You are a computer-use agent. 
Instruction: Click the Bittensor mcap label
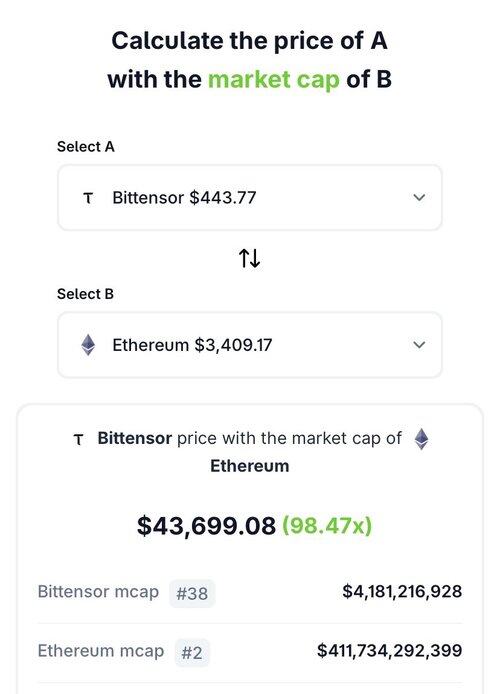point(98,592)
